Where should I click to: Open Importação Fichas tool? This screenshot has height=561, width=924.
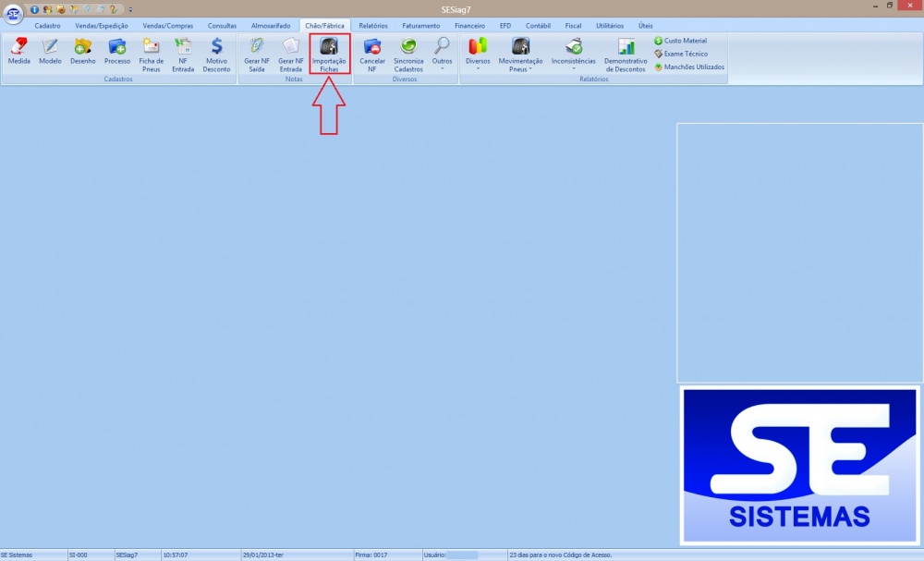(x=329, y=55)
